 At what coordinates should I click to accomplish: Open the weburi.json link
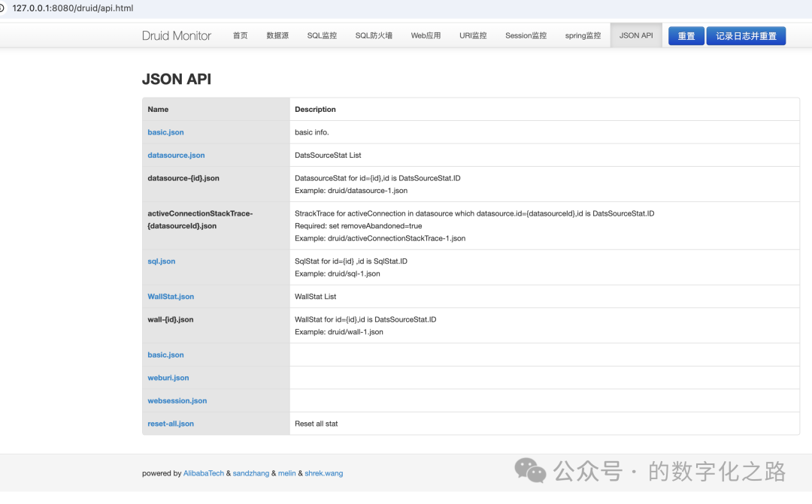point(168,378)
